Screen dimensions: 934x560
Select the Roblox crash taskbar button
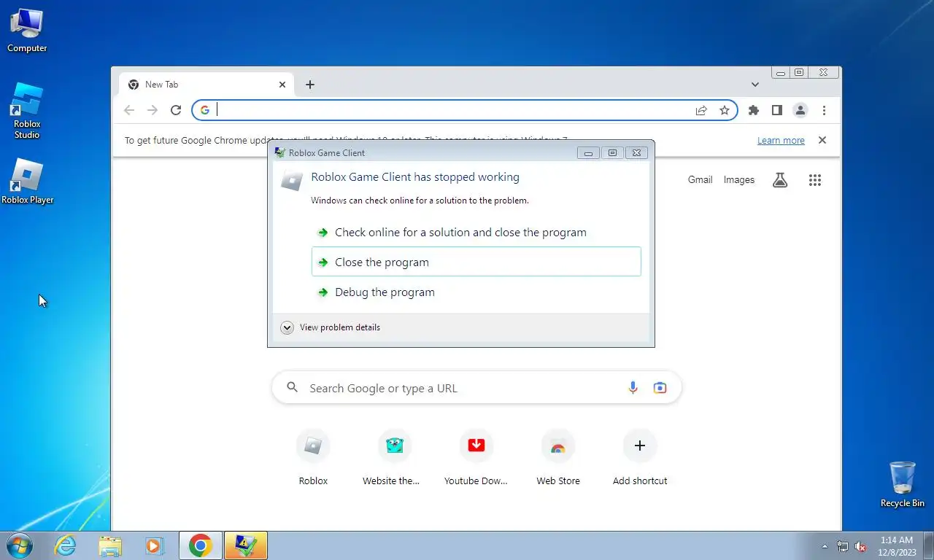coord(246,545)
